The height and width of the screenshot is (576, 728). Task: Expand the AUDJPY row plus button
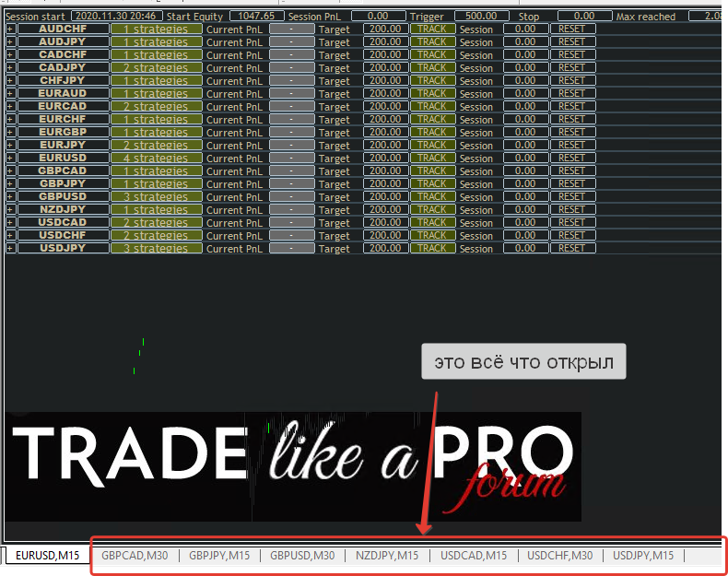point(10,42)
